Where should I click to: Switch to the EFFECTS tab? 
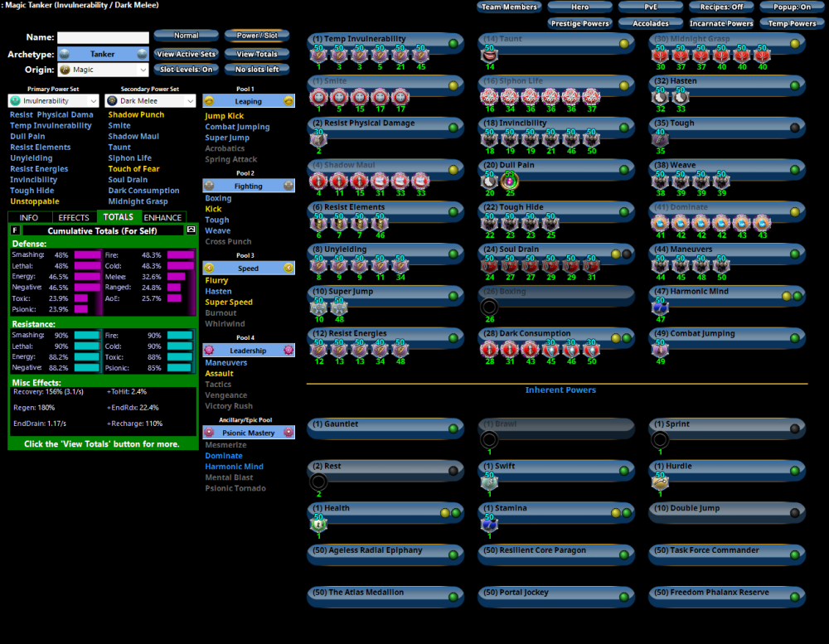pyautogui.click(x=74, y=217)
